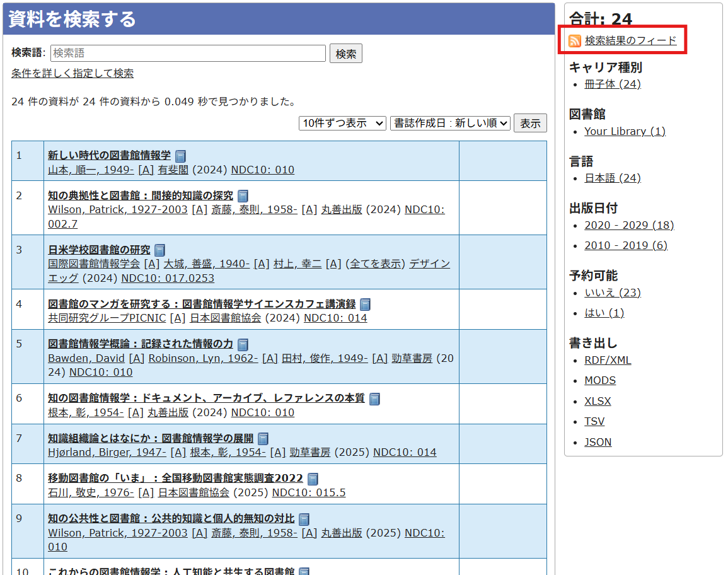Screen dimensions: 728x575
Task: Open the book icon next to 新しい時代の図書館情報学
Action: click(181, 155)
